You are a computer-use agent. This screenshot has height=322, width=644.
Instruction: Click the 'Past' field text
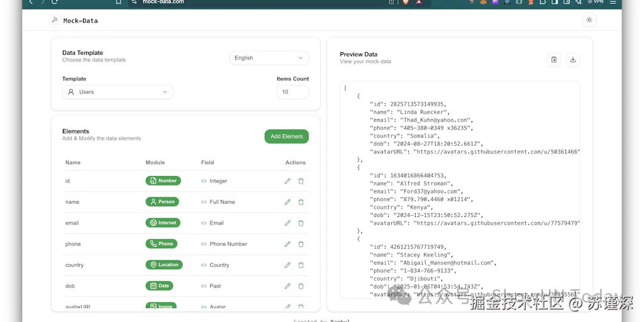pyautogui.click(x=215, y=286)
